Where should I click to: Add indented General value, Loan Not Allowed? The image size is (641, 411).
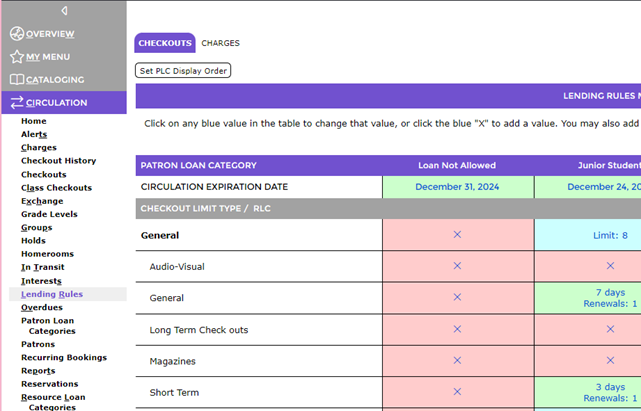pyautogui.click(x=457, y=297)
